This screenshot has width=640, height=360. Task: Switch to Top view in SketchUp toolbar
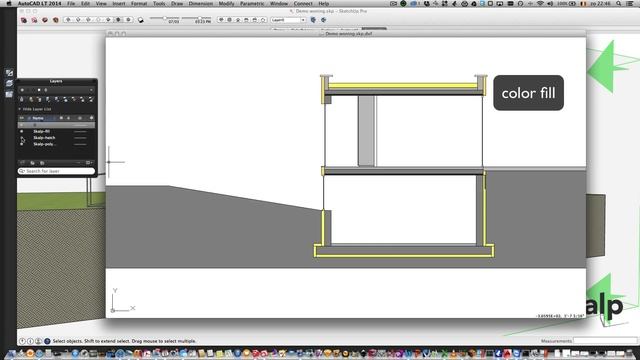[229, 20]
